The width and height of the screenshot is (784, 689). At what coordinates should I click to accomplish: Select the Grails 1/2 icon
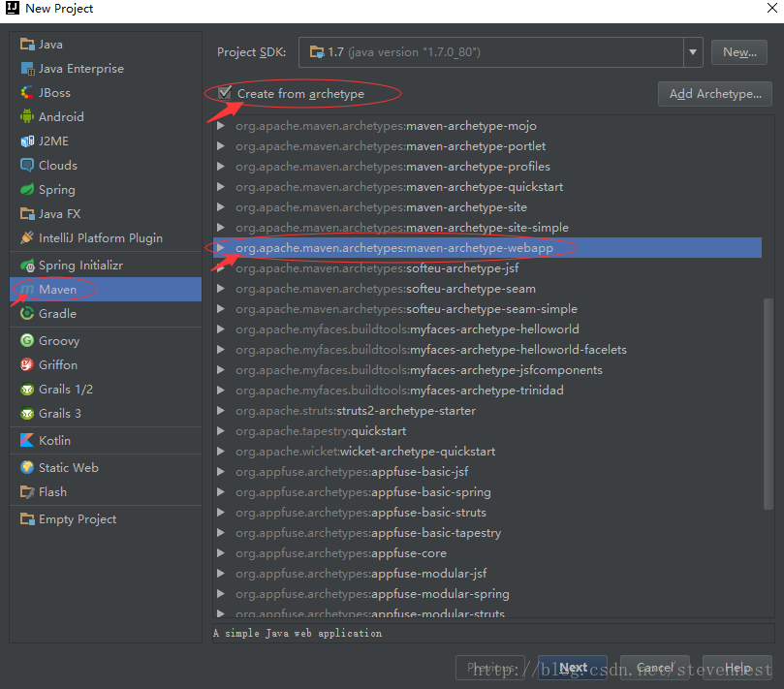27,389
